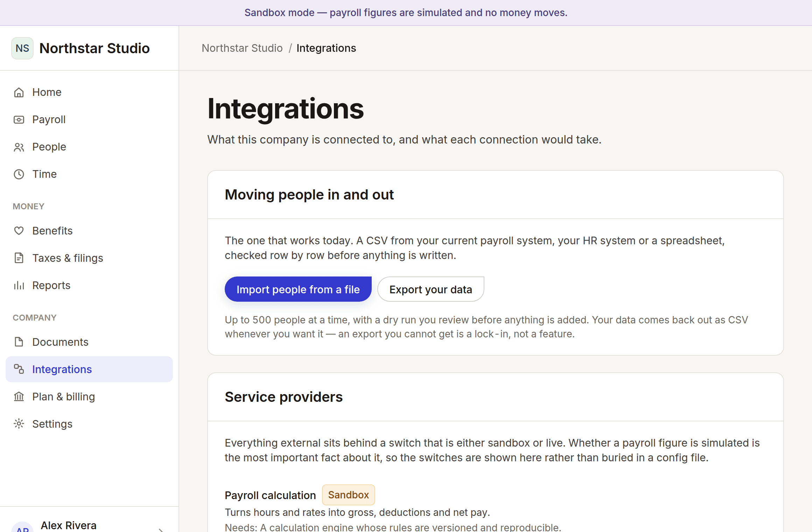Click the Alex Rivera user name
This screenshot has height=532, width=812.
click(x=69, y=526)
